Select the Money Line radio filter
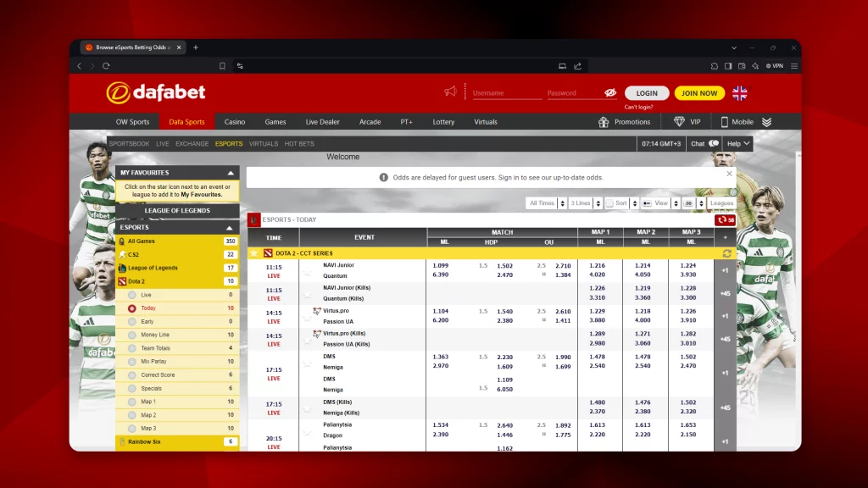Viewport: 868px width, 488px height. point(131,335)
